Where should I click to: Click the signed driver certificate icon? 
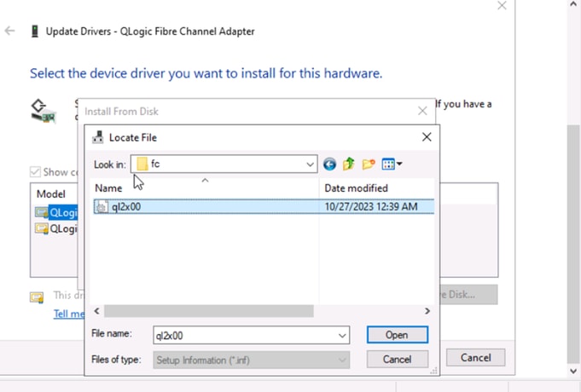[x=37, y=297]
